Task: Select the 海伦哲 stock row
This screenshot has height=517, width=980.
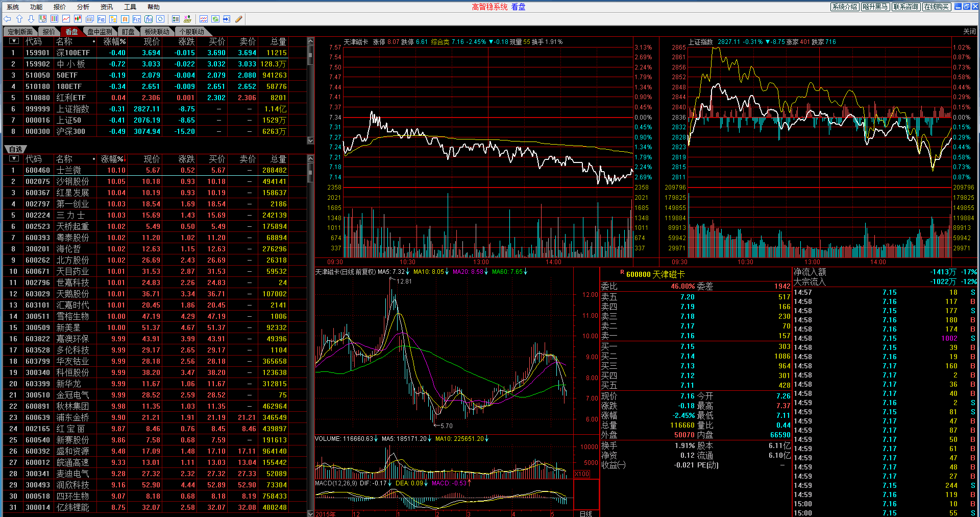Action: click(x=155, y=249)
